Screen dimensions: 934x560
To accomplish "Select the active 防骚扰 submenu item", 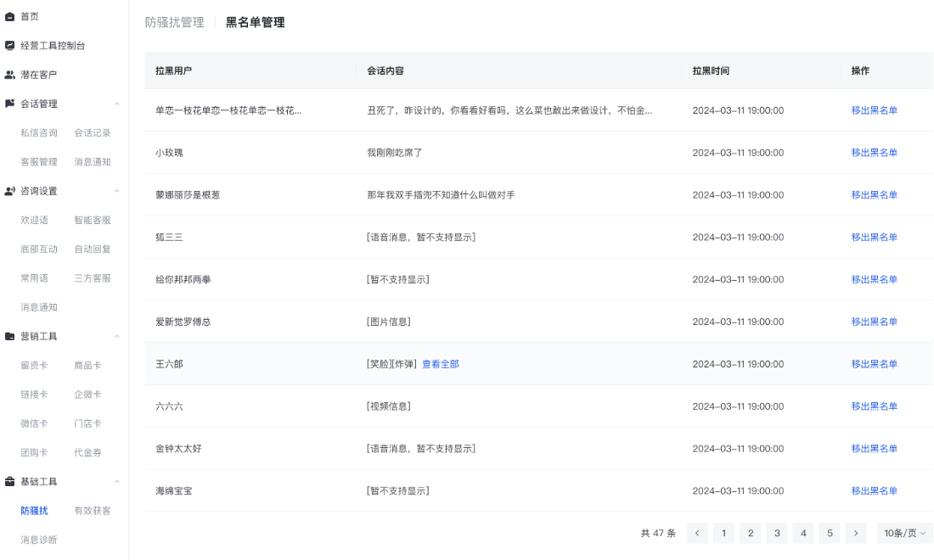I will (x=34, y=511).
